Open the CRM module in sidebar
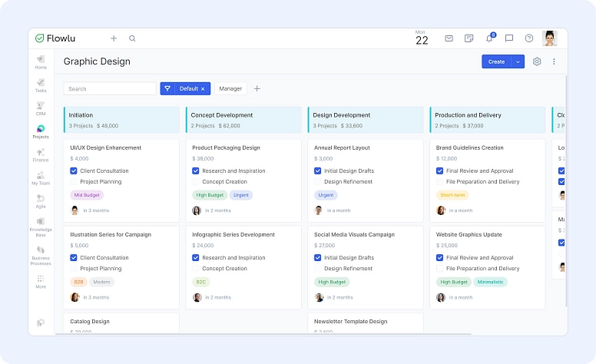 click(x=41, y=108)
